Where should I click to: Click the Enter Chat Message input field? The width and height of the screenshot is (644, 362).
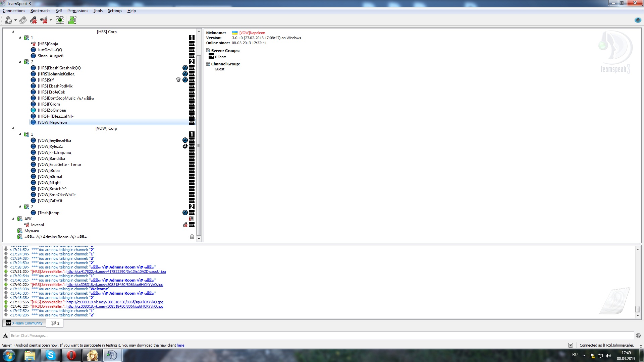point(322,336)
